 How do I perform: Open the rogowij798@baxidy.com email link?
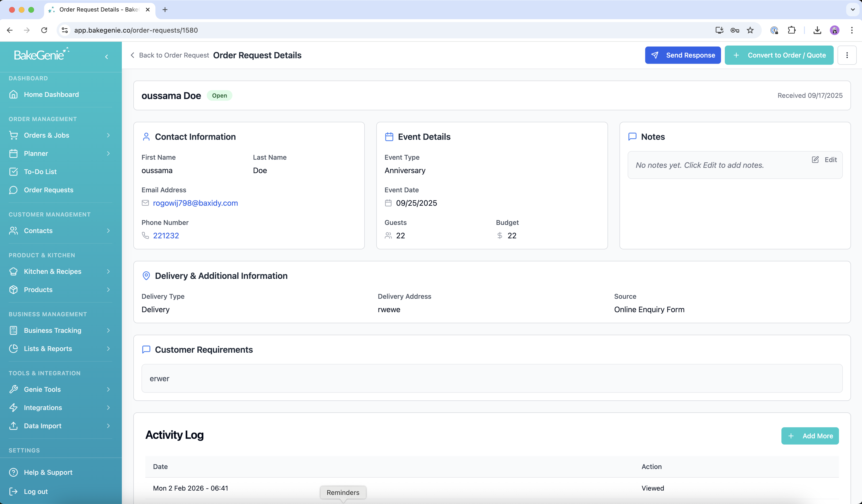click(x=195, y=203)
